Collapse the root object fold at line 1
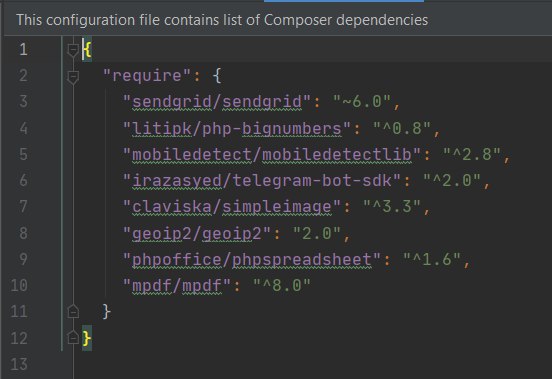The image size is (552, 379). [73, 50]
